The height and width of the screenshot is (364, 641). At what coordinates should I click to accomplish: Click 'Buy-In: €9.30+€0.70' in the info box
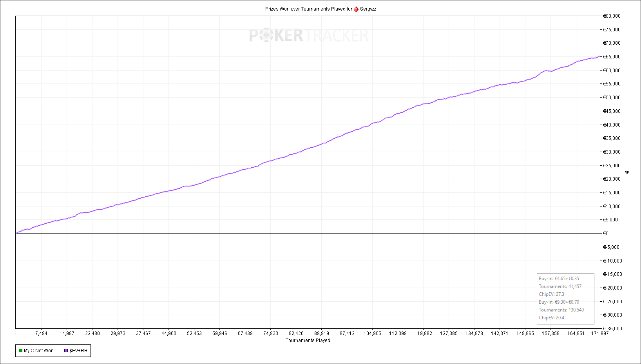(x=559, y=302)
